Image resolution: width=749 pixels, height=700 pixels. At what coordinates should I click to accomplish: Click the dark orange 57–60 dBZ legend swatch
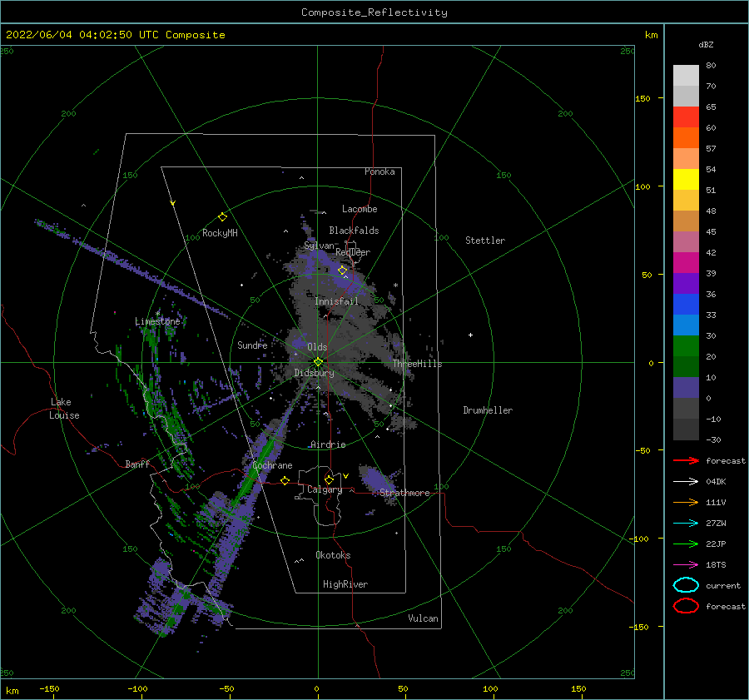coord(686,138)
